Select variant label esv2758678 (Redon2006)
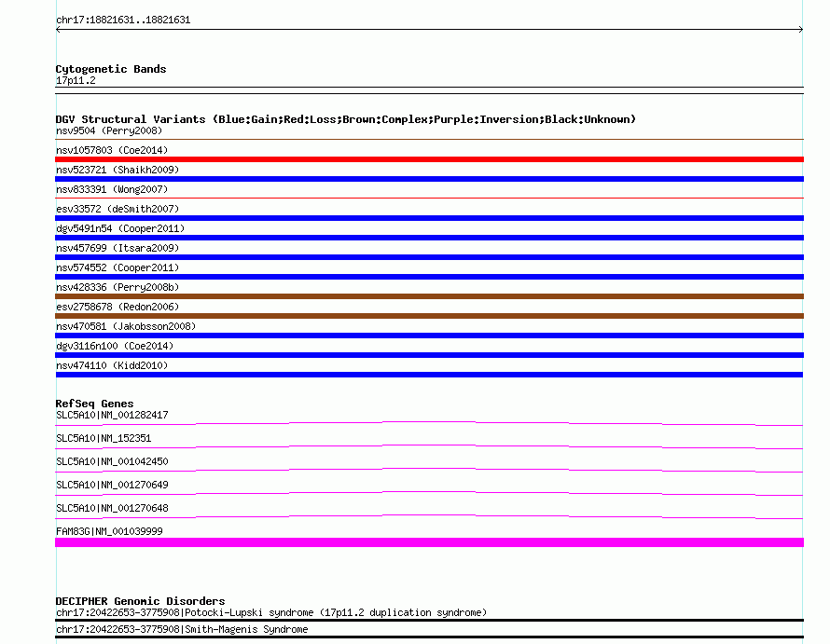 coord(118,307)
